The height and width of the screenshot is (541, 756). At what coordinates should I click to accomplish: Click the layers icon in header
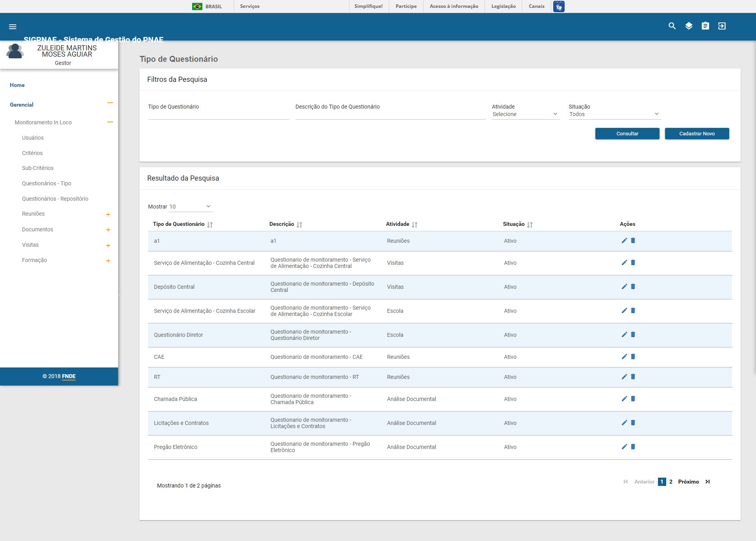(689, 26)
